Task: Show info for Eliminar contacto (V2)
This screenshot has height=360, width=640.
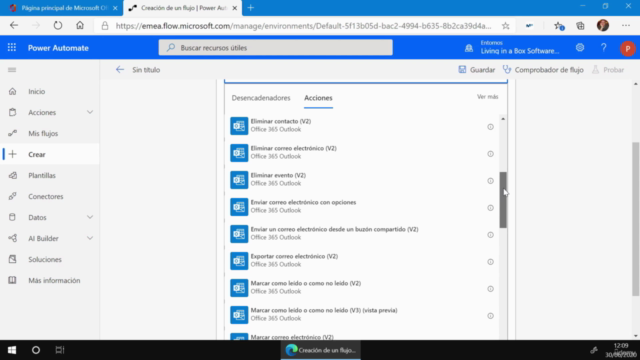Action: point(490,127)
